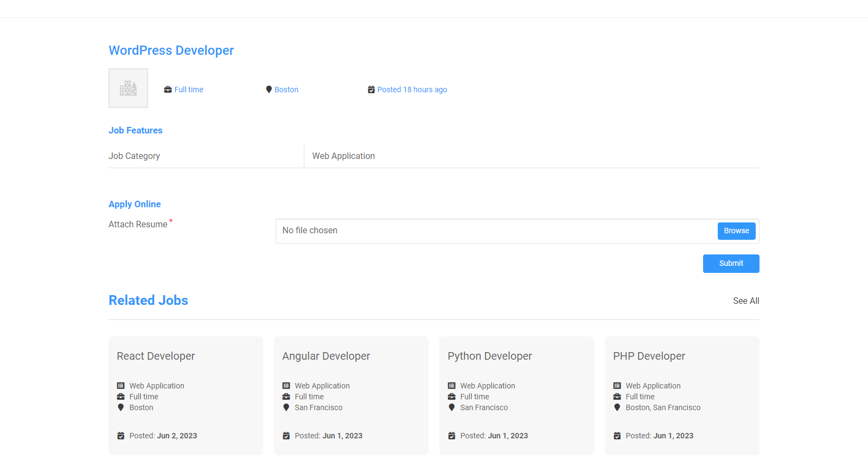Click the location pin on Angular Developer card
This screenshot has height=472, width=868.
point(286,407)
